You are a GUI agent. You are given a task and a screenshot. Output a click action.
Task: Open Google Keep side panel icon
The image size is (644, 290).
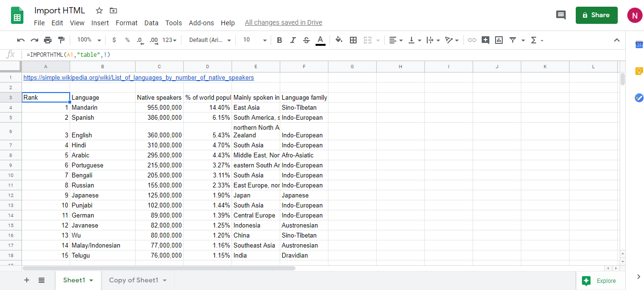tap(639, 71)
